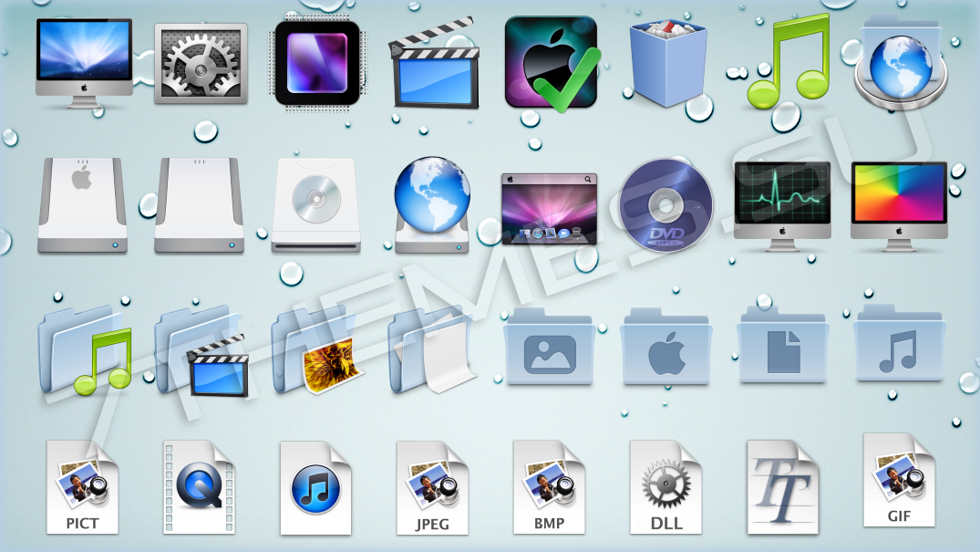Select the plain white hard drive icon
Viewport: 980px width, 552px height.
pos(200,205)
